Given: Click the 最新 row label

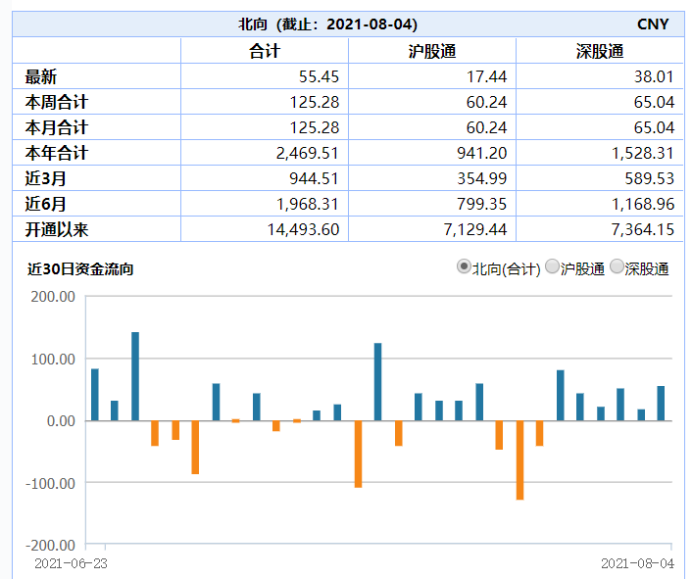Looking at the screenshot, I should pos(40,76).
